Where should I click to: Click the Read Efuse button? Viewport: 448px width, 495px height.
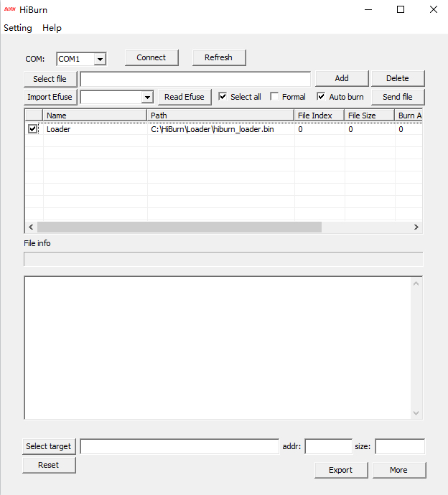[x=185, y=97]
